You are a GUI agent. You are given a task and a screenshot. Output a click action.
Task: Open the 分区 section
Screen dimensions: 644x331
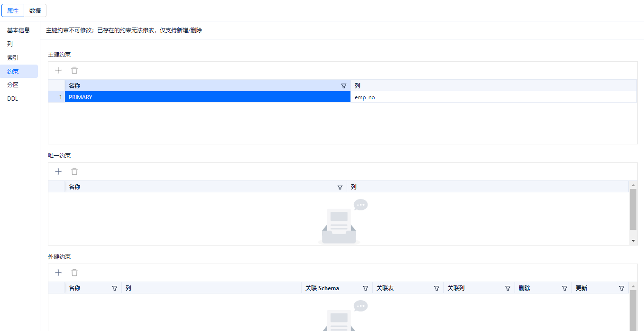coord(19,85)
